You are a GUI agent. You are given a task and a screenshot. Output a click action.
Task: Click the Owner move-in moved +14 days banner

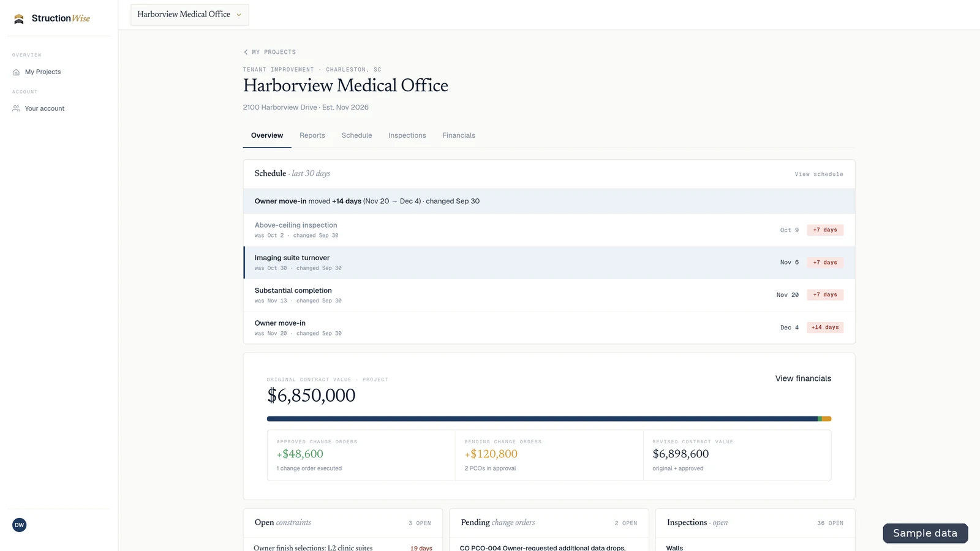549,201
